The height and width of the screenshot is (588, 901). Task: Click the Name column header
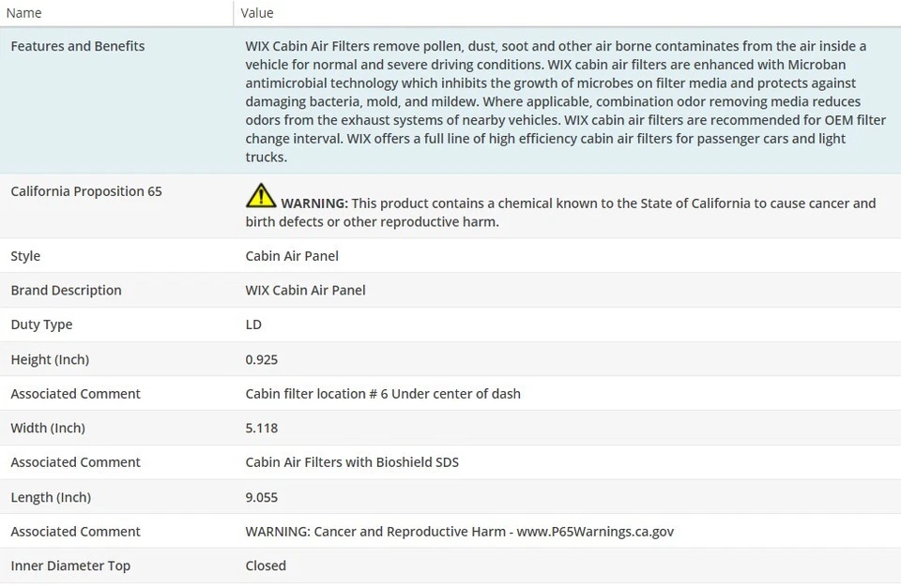coord(23,13)
